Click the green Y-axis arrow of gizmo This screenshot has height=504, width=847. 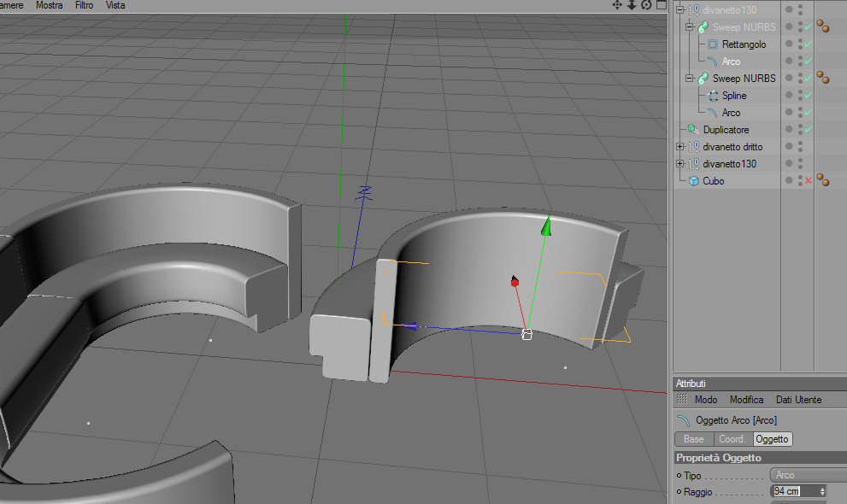[547, 226]
